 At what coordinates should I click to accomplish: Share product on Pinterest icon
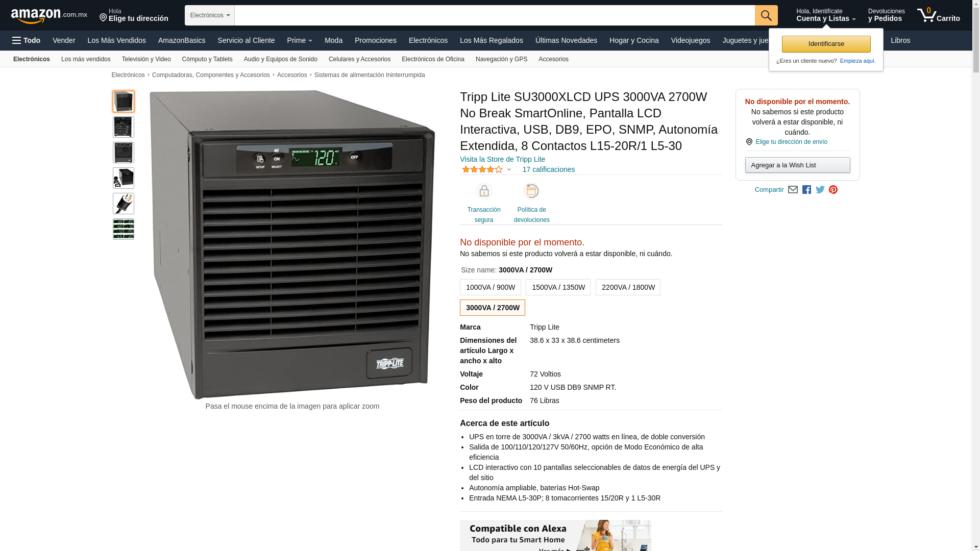tap(834, 190)
